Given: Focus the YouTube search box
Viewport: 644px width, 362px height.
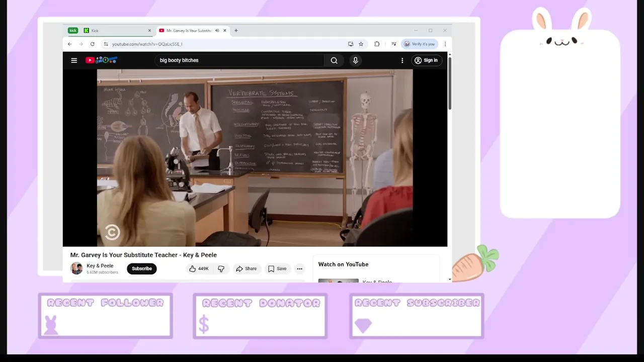Looking at the screenshot, I should [239, 60].
